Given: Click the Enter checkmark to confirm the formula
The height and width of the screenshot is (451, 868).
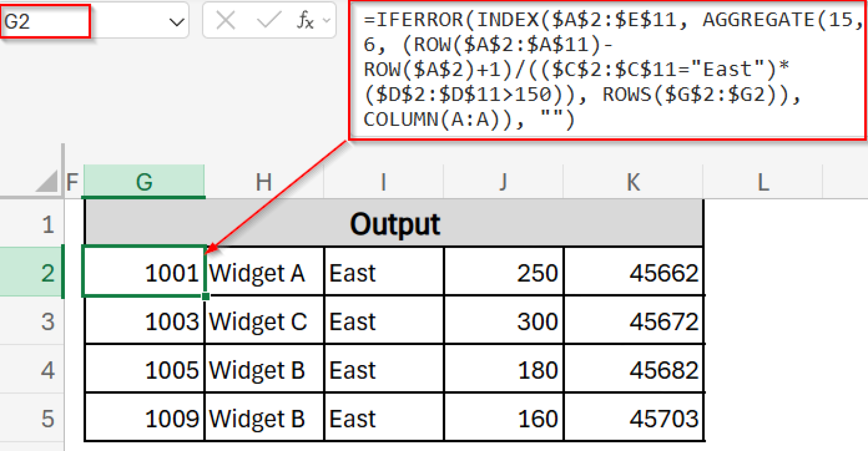Looking at the screenshot, I should [x=267, y=20].
